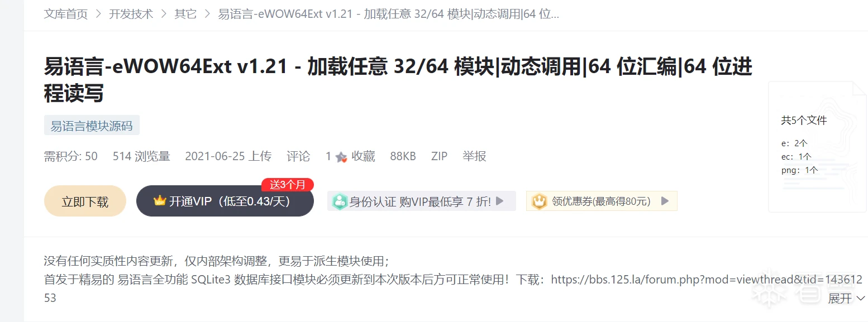Click 开通VIP (低至0.43/天) button
This screenshot has height=322, width=868.
pos(225,201)
